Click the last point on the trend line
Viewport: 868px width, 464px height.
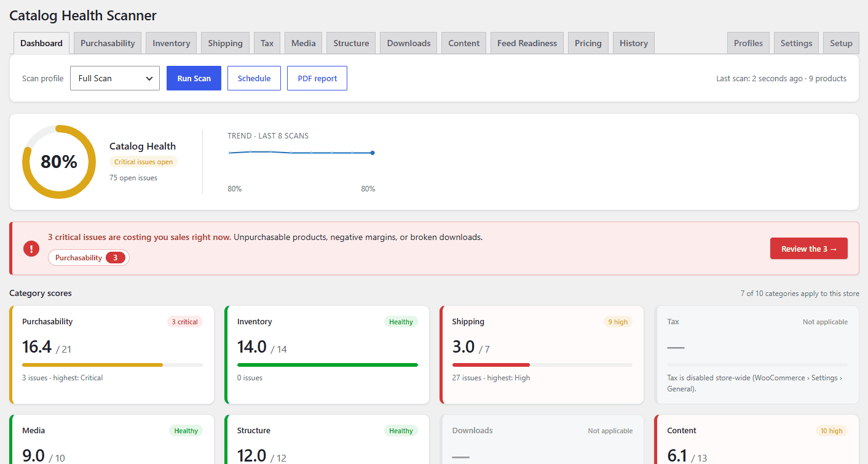point(373,153)
